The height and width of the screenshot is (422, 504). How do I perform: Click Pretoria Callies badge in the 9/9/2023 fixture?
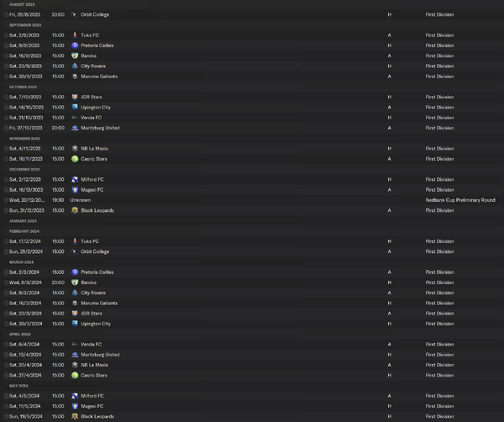(x=75, y=45)
